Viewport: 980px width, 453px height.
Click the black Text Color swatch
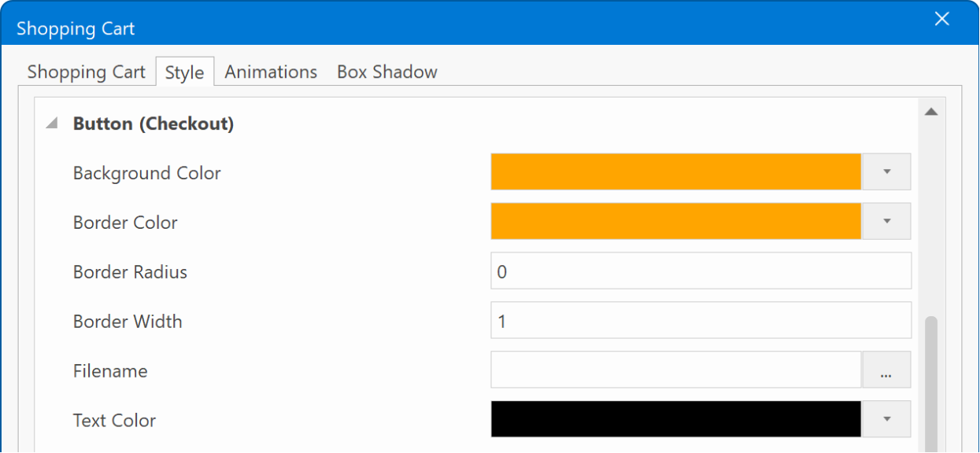point(675,419)
